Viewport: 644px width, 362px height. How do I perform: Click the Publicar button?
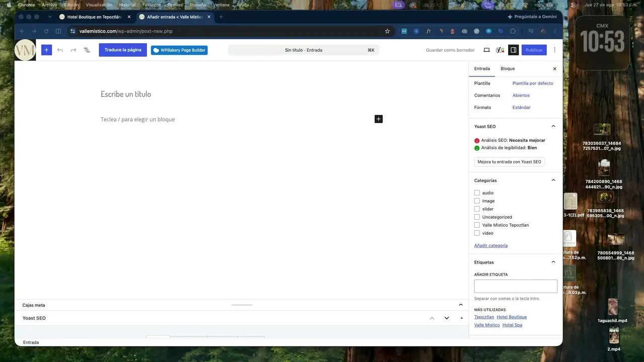point(534,50)
